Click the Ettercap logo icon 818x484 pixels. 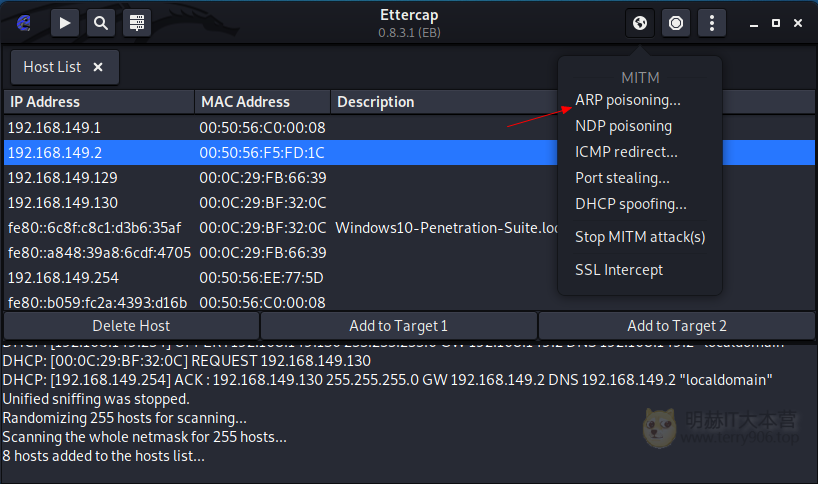[x=24, y=23]
